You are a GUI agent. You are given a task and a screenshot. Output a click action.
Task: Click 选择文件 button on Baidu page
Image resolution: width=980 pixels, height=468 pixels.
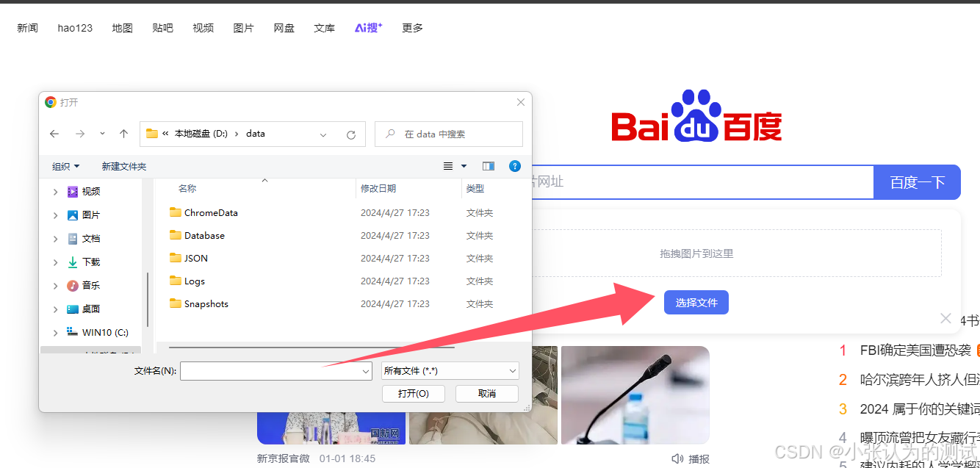coord(696,302)
